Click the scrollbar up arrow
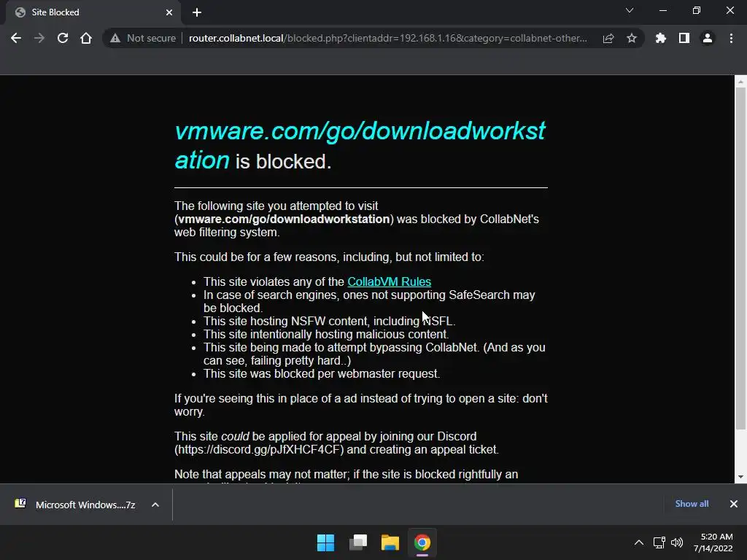The image size is (747, 560). coord(740,82)
